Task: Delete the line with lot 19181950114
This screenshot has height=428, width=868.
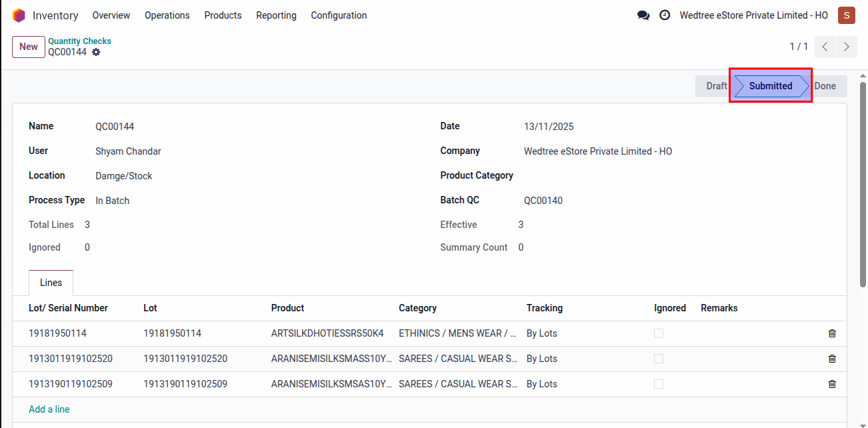Action: [832, 333]
